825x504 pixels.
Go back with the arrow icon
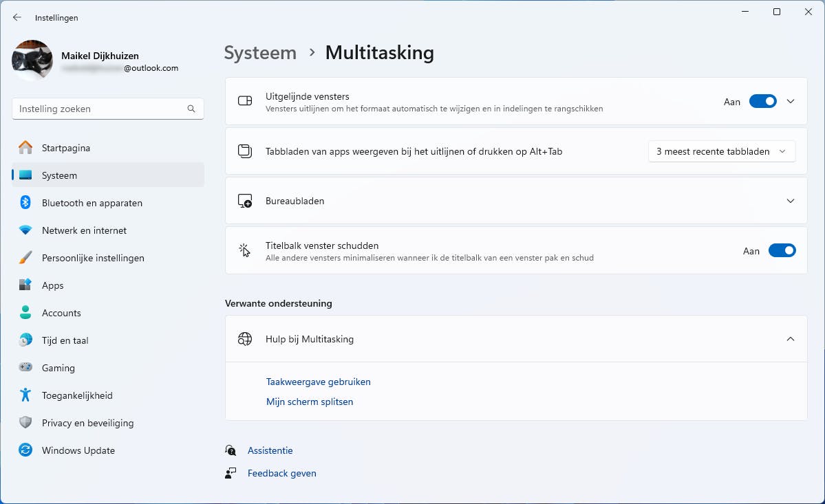click(17, 18)
